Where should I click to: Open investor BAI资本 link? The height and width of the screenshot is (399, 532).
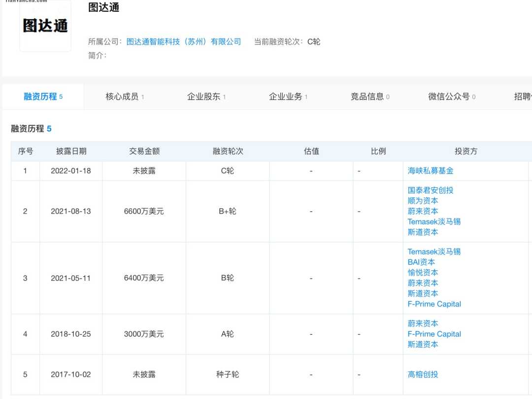(x=421, y=262)
